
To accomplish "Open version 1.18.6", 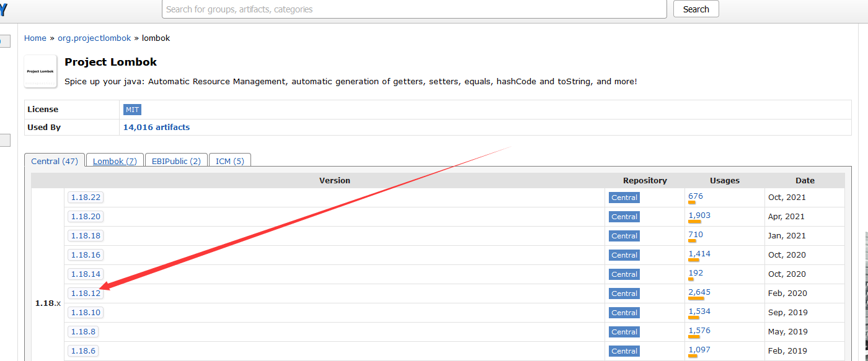I will [x=83, y=351].
